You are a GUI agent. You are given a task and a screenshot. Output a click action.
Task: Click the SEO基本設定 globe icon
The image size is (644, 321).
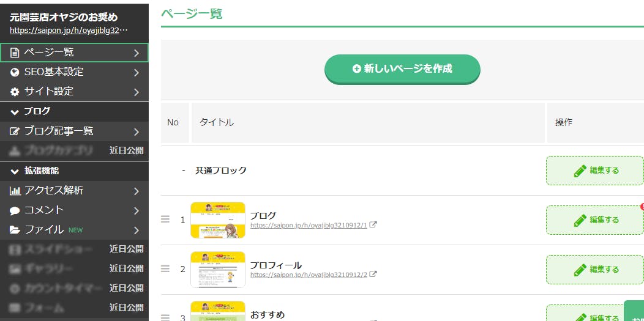click(x=15, y=72)
